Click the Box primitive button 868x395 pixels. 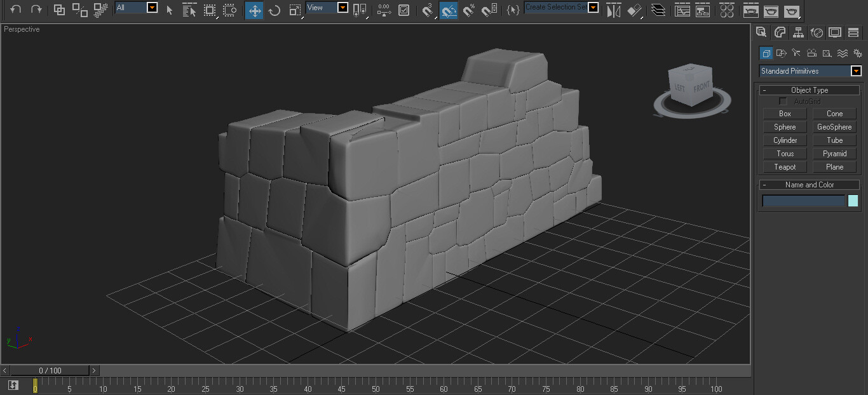785,114
